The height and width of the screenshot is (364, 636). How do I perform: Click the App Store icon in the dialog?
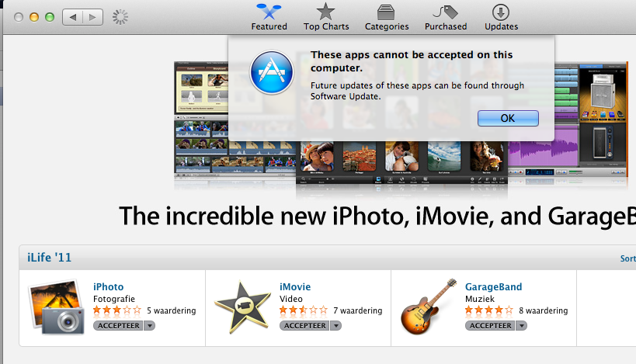[271, 72]
